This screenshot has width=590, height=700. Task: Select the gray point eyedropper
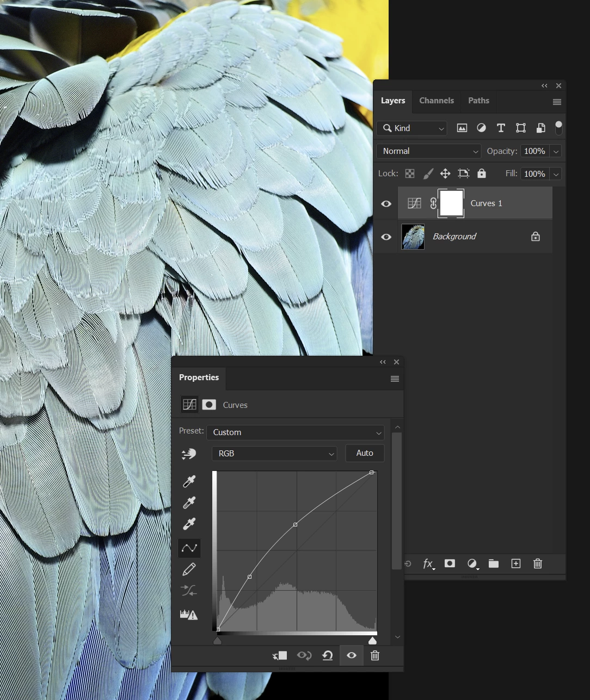point(189,503)
